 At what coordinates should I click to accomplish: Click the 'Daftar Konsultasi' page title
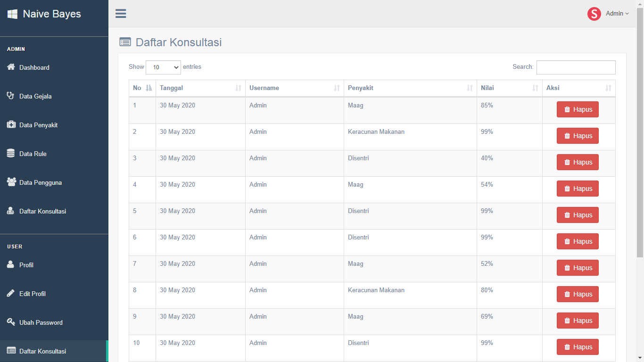tap(179, 42)
